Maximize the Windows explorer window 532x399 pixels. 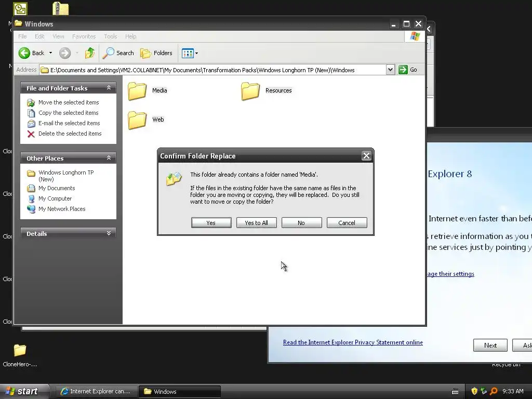[406, 24]
